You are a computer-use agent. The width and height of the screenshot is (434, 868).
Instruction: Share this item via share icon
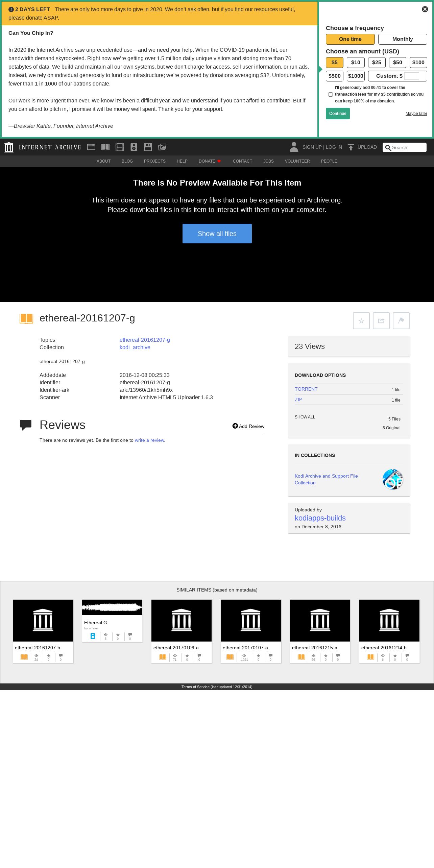coord(381,321)
